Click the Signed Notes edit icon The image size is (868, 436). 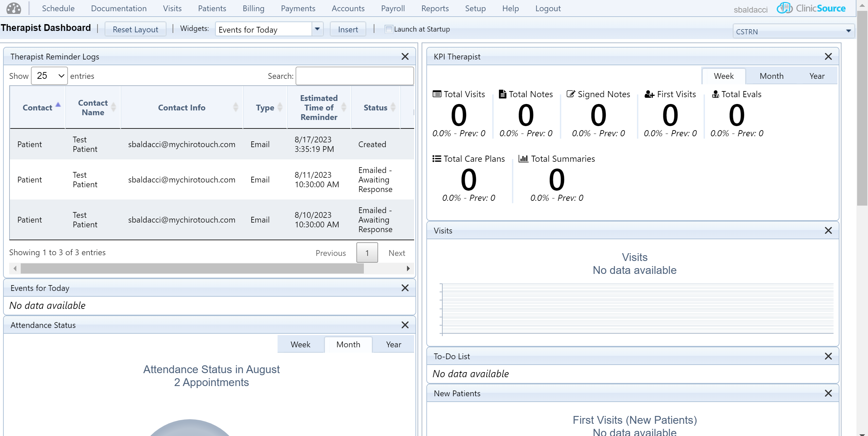coord(571,94)
